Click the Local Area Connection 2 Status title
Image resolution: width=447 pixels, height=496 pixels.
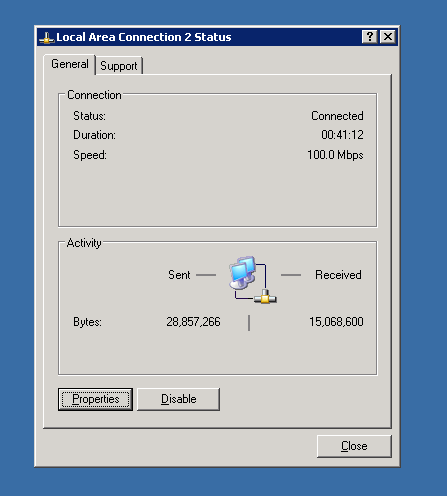pos(144,37)
